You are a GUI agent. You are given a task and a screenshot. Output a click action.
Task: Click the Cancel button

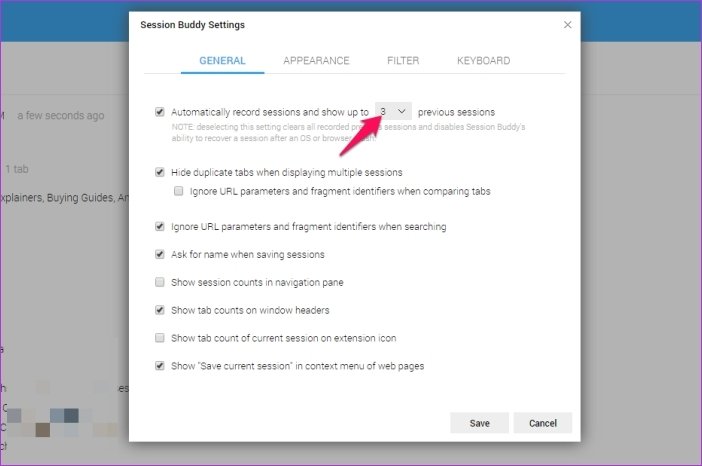[x=542, y=423]
